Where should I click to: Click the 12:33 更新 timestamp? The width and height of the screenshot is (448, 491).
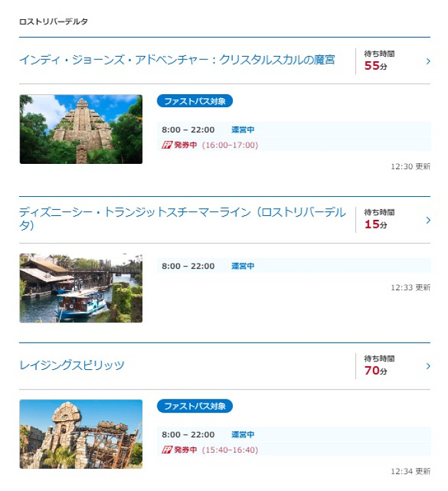[x=410, y=288]
